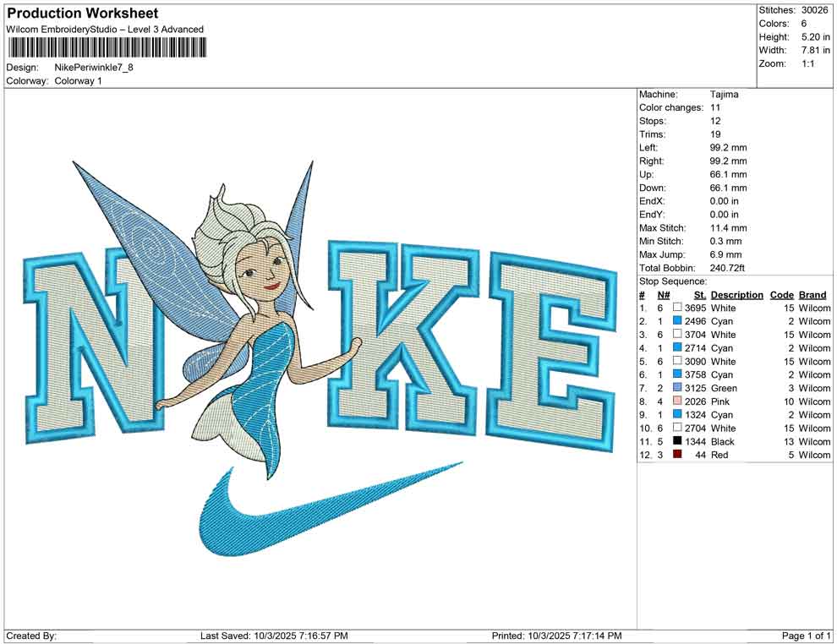Select the cyan swatch in stop 2
The height and width of the screenshot is (644, 837).
pyautogui.click(x=677, y=321)
